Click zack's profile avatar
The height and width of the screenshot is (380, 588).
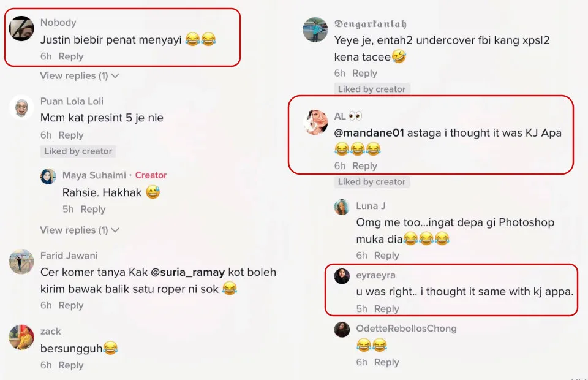21,337
